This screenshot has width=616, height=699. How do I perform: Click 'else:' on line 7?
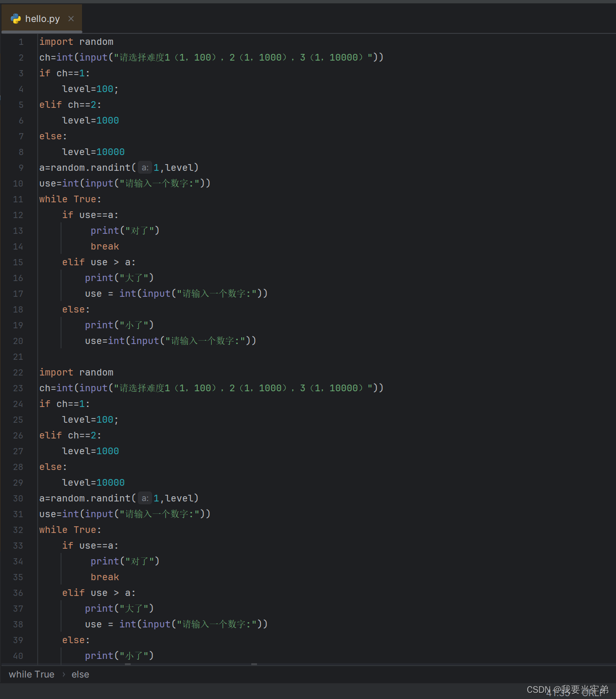(53, 136)
